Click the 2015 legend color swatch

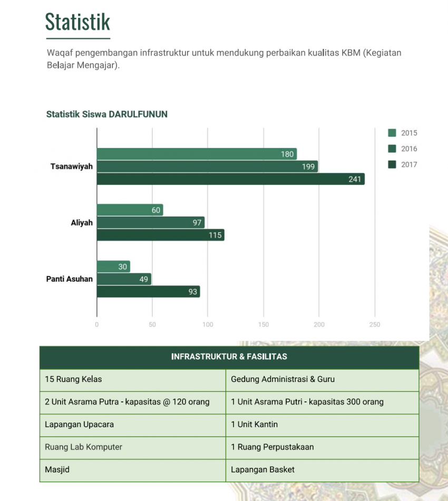coord(392,133)
